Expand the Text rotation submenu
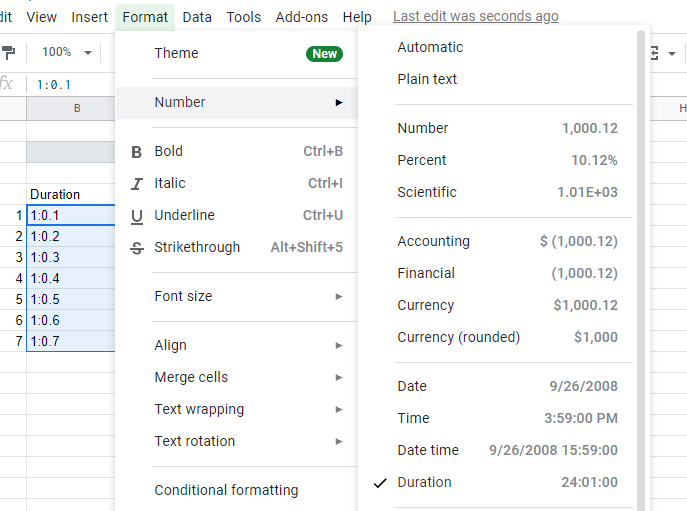The width and height of the screenshot is (687, 511). [x=237, y=441]
